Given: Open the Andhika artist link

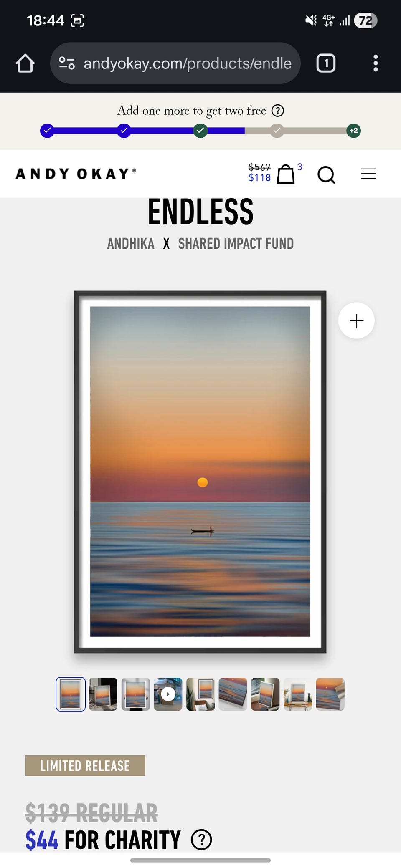Looking at the screenshot, I should (131, 244).
